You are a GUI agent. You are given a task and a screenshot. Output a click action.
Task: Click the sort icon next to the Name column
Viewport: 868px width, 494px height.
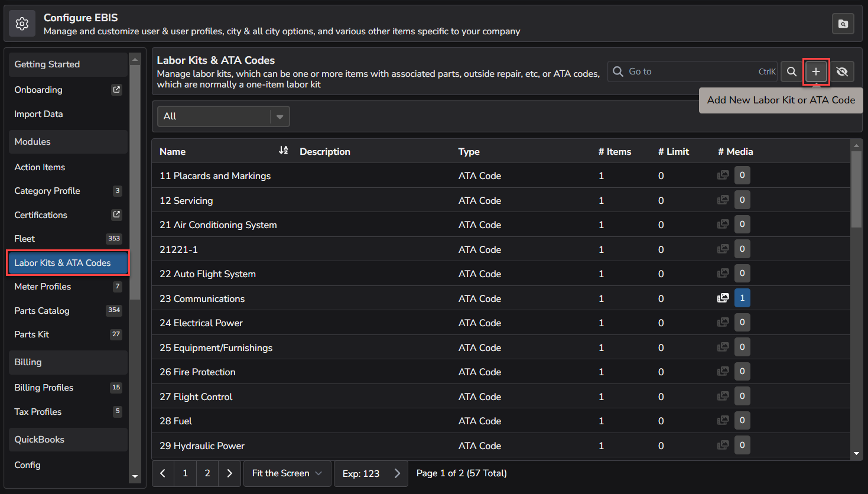click(x=283, y=151)
